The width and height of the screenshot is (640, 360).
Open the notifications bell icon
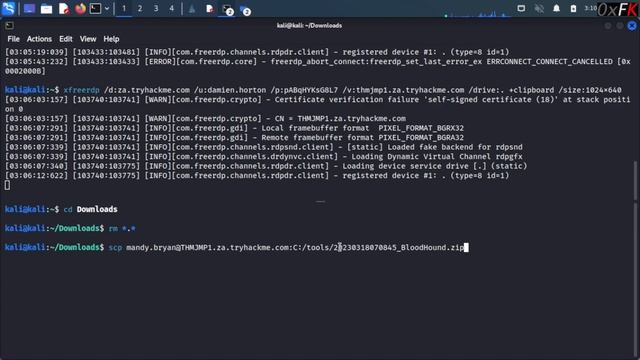pyautogui.click(x=556, y=8)
